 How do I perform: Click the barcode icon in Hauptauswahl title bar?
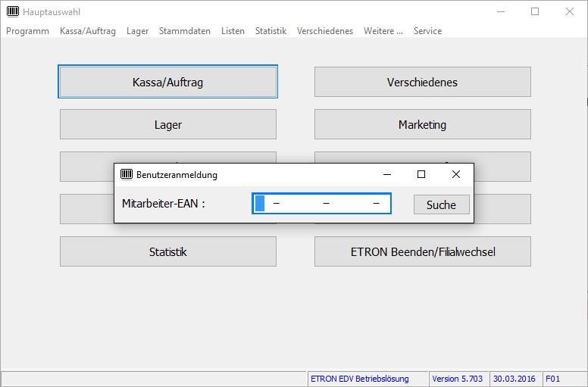[13, 12]
